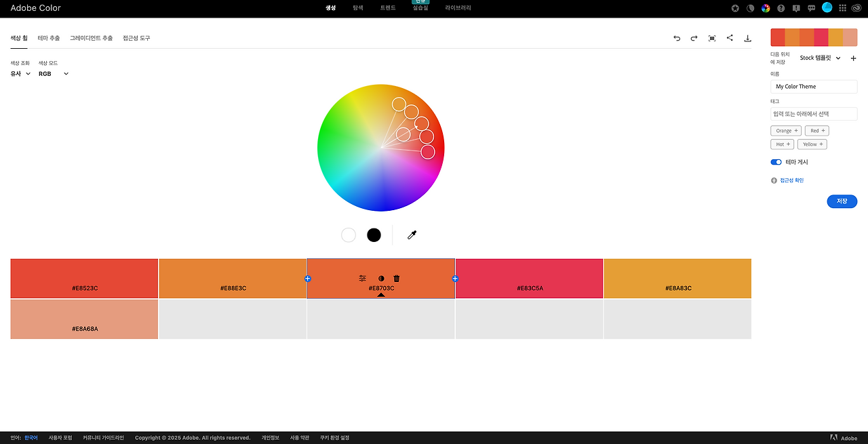
Task: Change language via 한국어 link
Action: tap(31, 438)
